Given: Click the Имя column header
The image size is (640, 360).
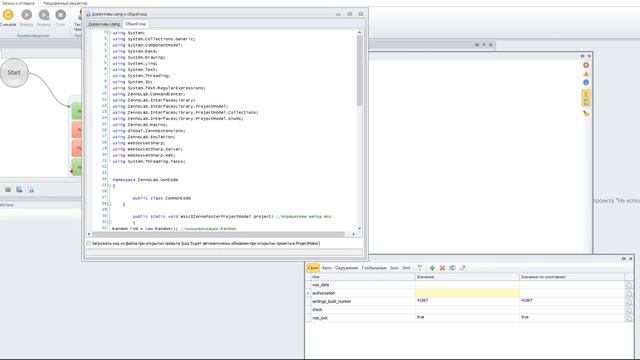Looking at the screenshot, I should coord(362,277).
